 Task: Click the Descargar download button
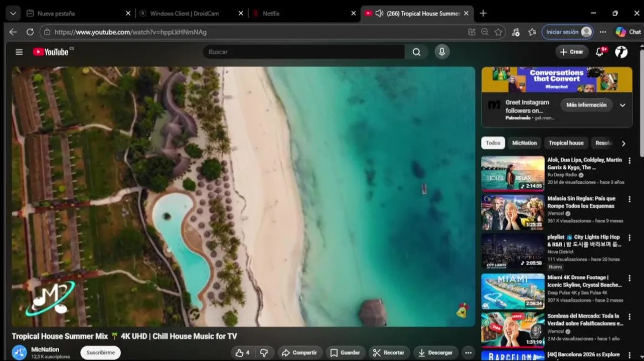coord(435,352)
